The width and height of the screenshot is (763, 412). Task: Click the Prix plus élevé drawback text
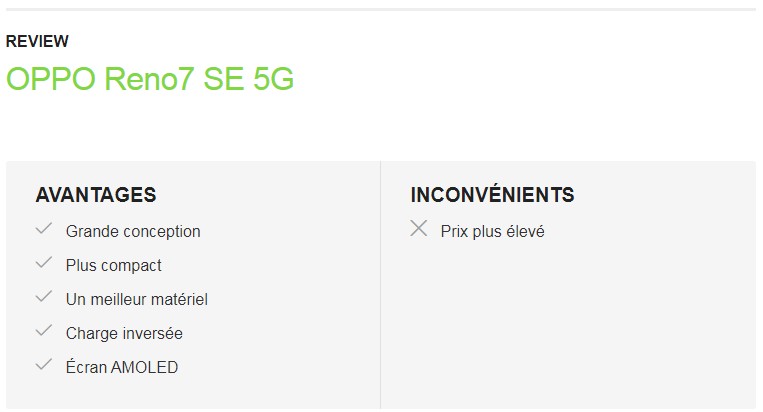(x=492, y=232)
